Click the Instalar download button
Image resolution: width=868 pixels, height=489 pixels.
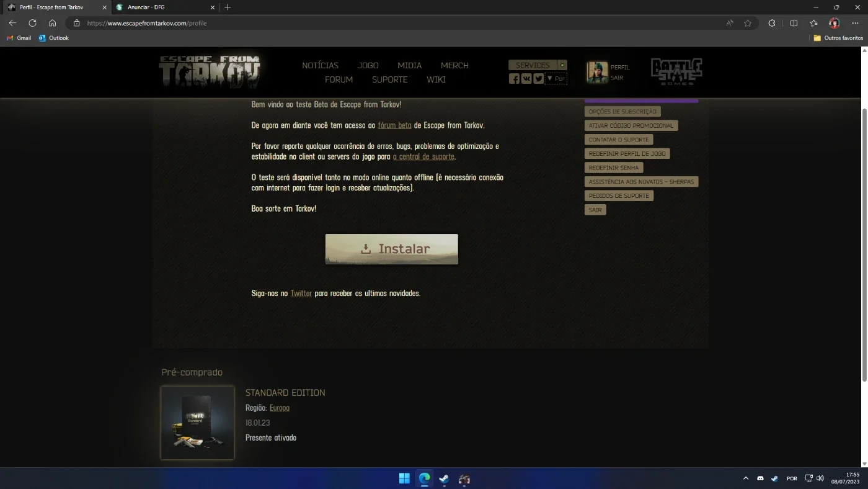click(392, 249)
